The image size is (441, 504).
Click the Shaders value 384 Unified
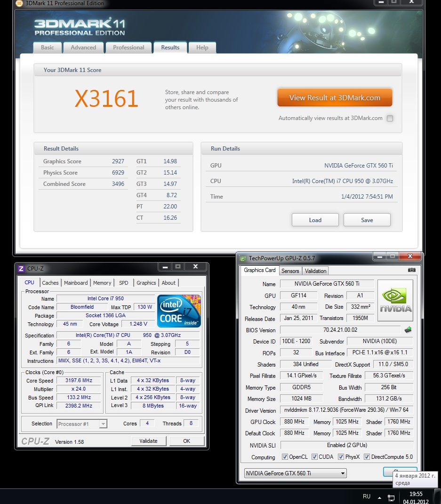click(305, 364)
